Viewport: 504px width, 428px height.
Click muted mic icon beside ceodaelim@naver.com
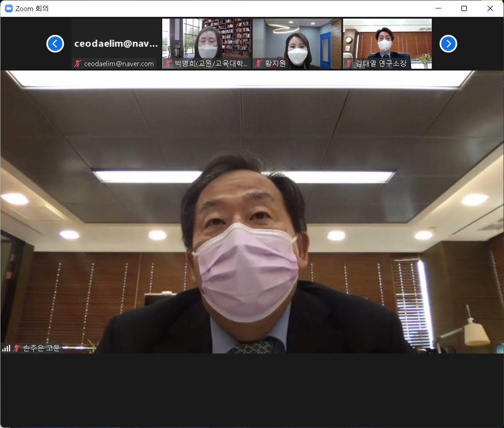point(78,64)
